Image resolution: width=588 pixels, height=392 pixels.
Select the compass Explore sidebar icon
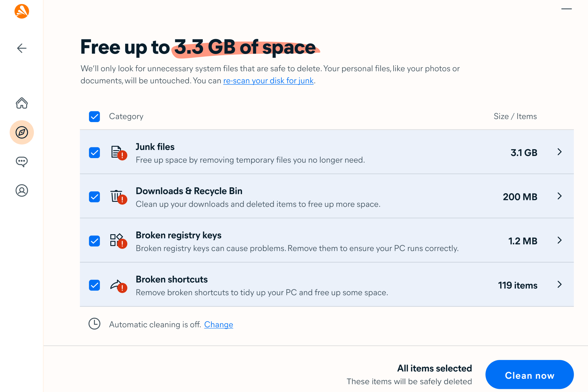(x=22, y=133)
